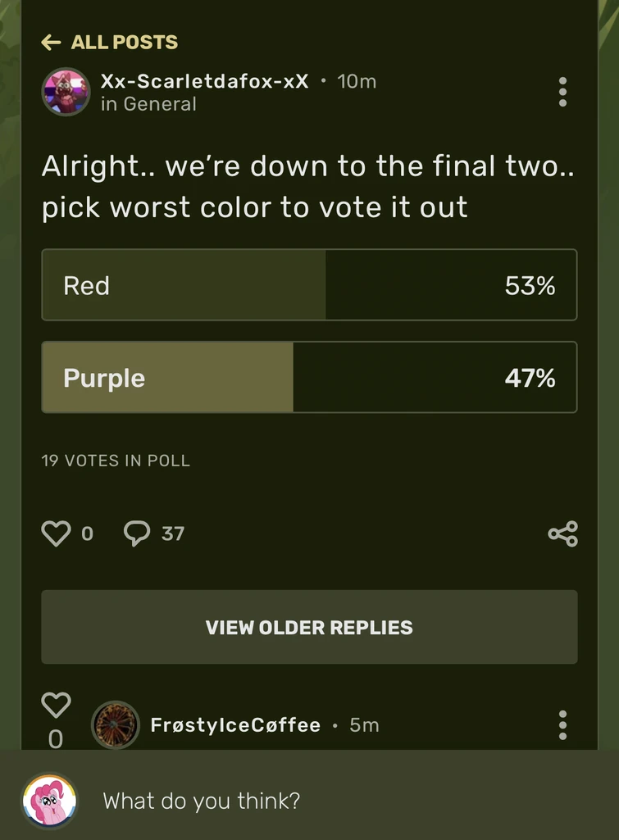Open the General category link
The image size is (619, 840).
[x=148, y=104]
